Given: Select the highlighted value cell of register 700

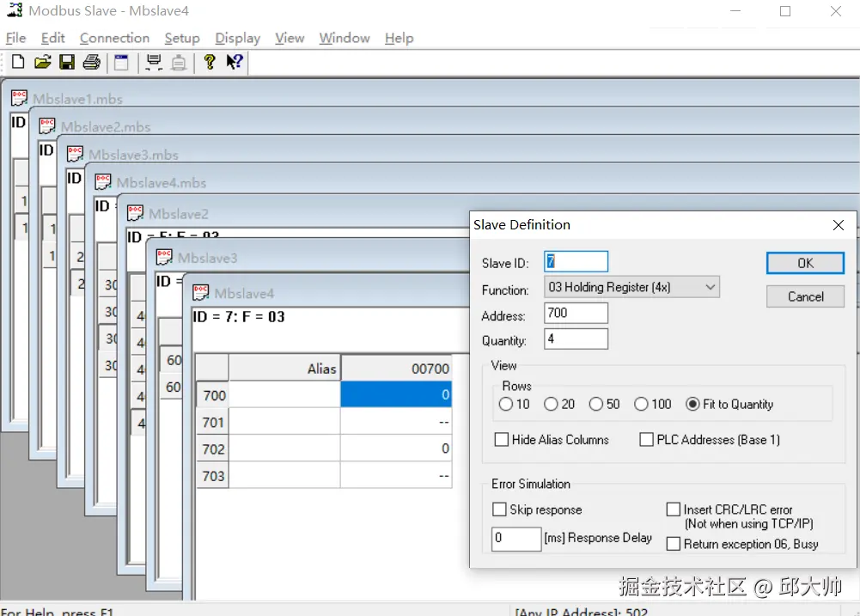Looking at the screenshot, I should pos(396,394).
